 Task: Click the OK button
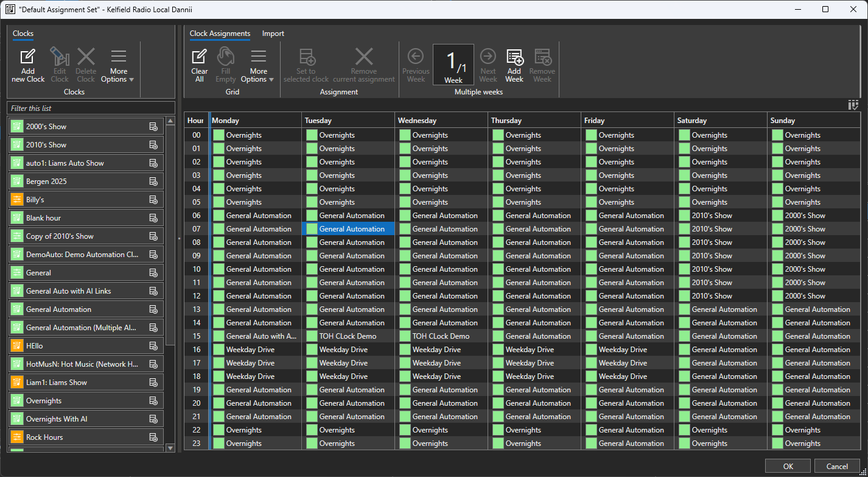coord(788,466)
